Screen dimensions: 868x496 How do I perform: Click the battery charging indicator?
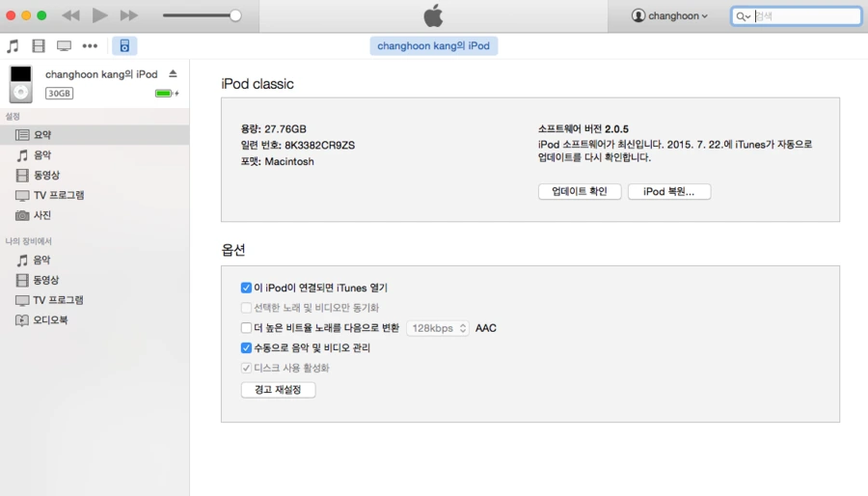[x=167, y=93]
